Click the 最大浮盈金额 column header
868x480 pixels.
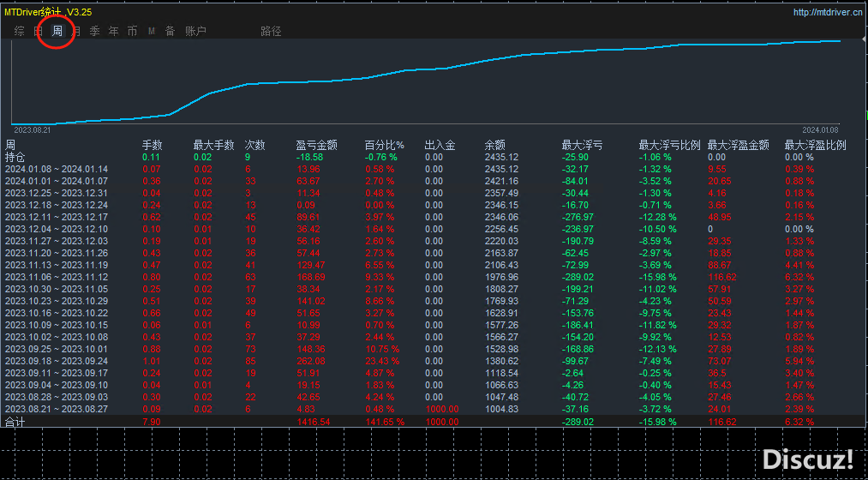tap(739, 145)
